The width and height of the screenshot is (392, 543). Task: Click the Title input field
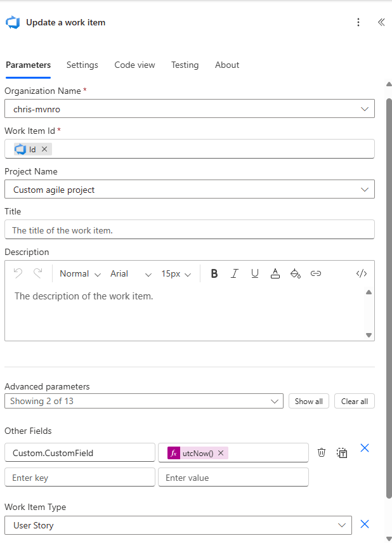pos(189,230)
